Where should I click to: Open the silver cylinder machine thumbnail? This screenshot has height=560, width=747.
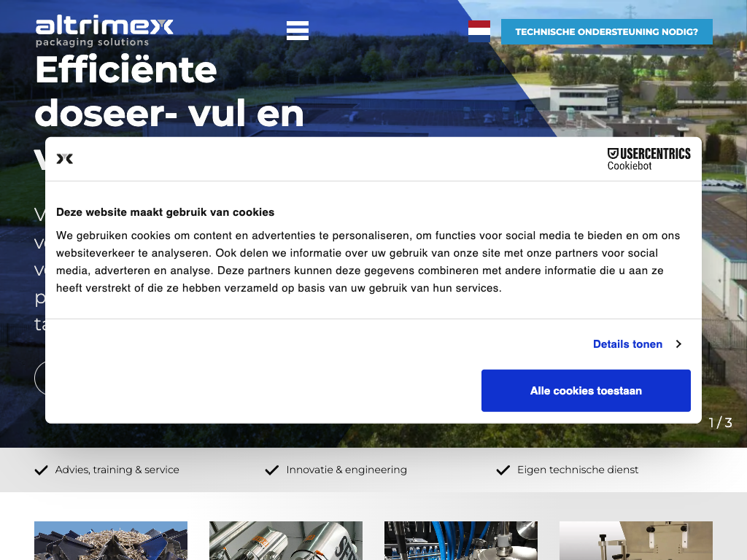(x=286, y=540)
